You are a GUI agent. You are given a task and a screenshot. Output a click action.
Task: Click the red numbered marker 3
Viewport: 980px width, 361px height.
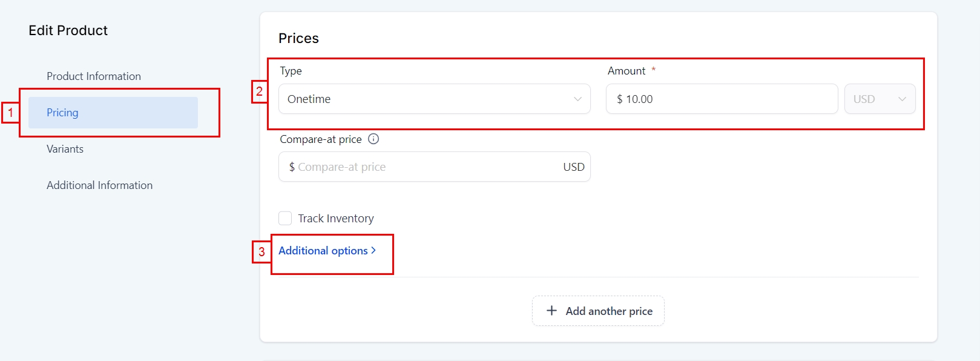pos(261,252)
